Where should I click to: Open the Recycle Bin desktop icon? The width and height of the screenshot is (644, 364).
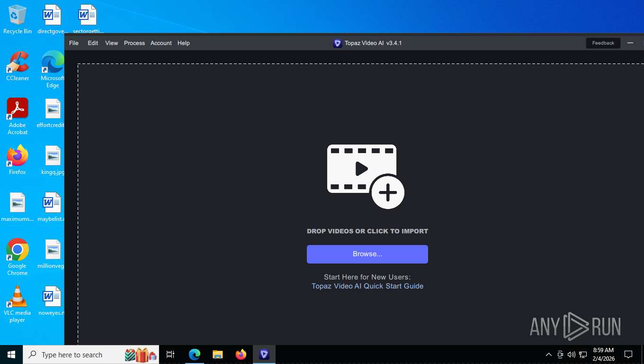[18, 19]
